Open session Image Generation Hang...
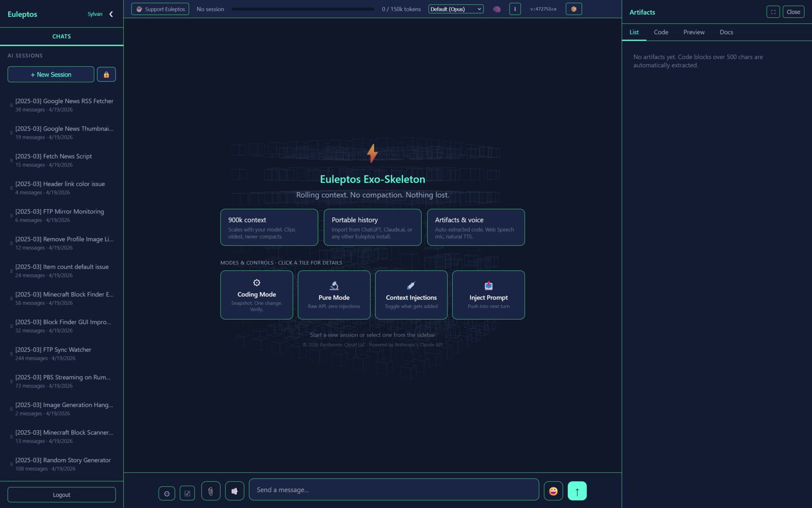812x508 pixels. click(61, 409)
